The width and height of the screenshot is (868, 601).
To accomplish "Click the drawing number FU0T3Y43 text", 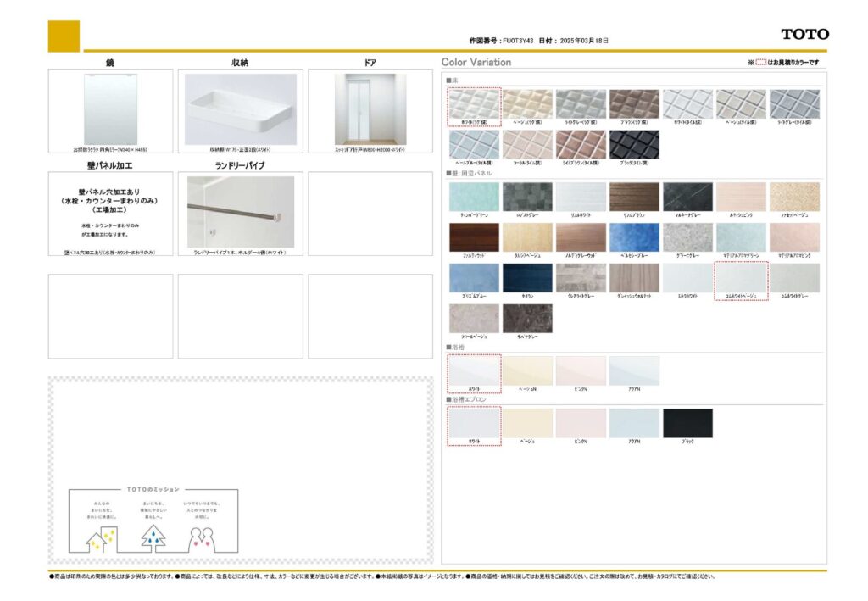I will (x=516, y=40).
